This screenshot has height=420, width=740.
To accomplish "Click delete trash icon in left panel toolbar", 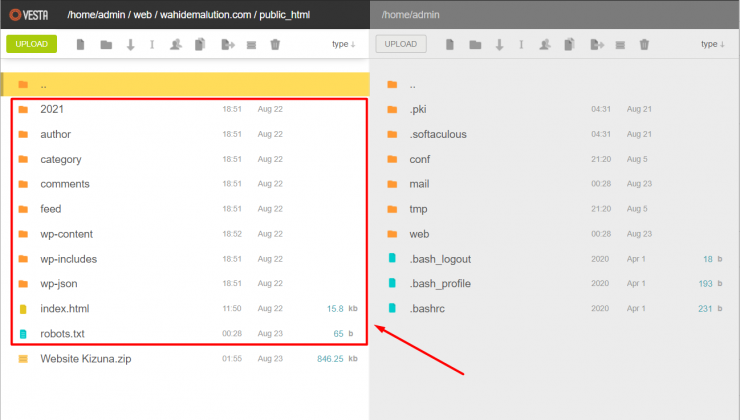I will click(x=275, y=44).
